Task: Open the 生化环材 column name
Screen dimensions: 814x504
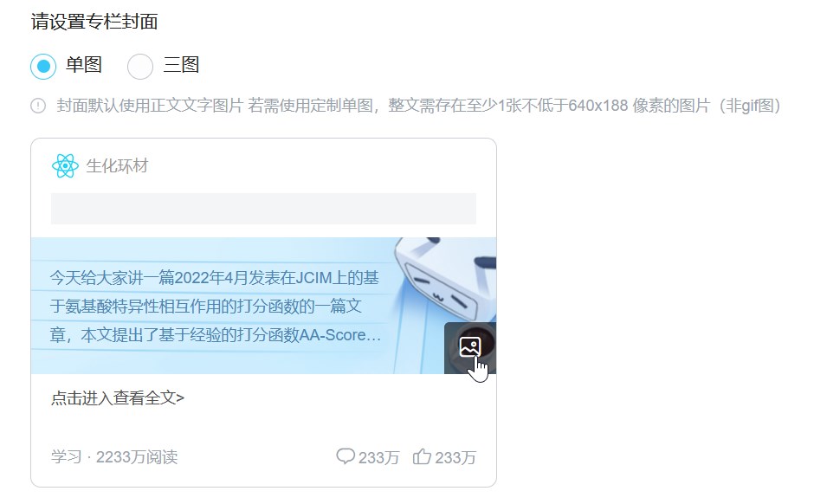Action: coord(117,166)
